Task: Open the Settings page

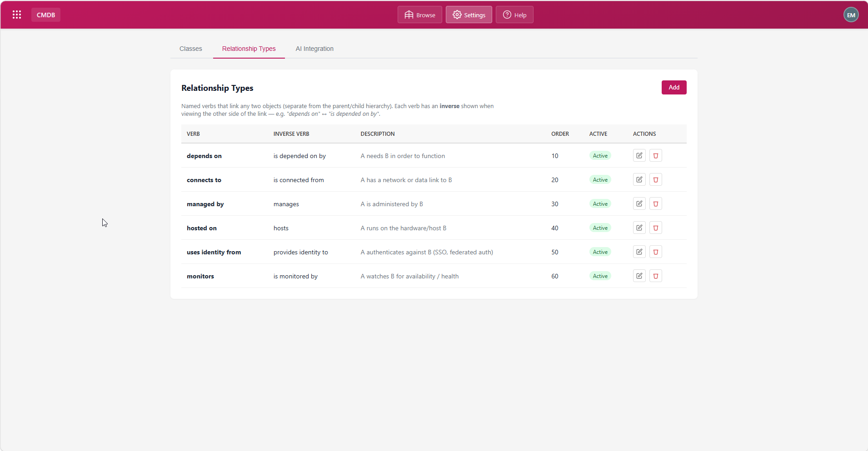Action: (469, 15)
